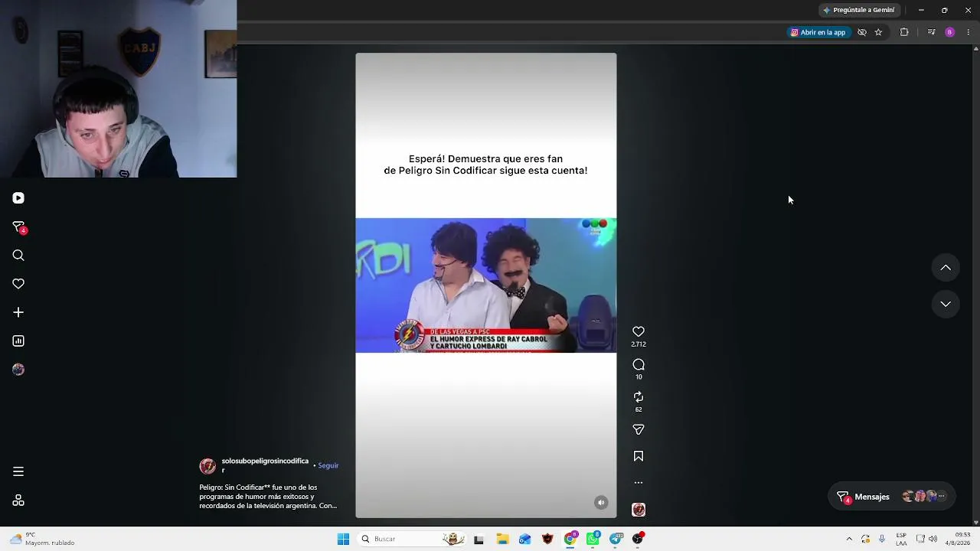Go to the next reel
This screenshot has width=980, height=551.
pos(946,304)
